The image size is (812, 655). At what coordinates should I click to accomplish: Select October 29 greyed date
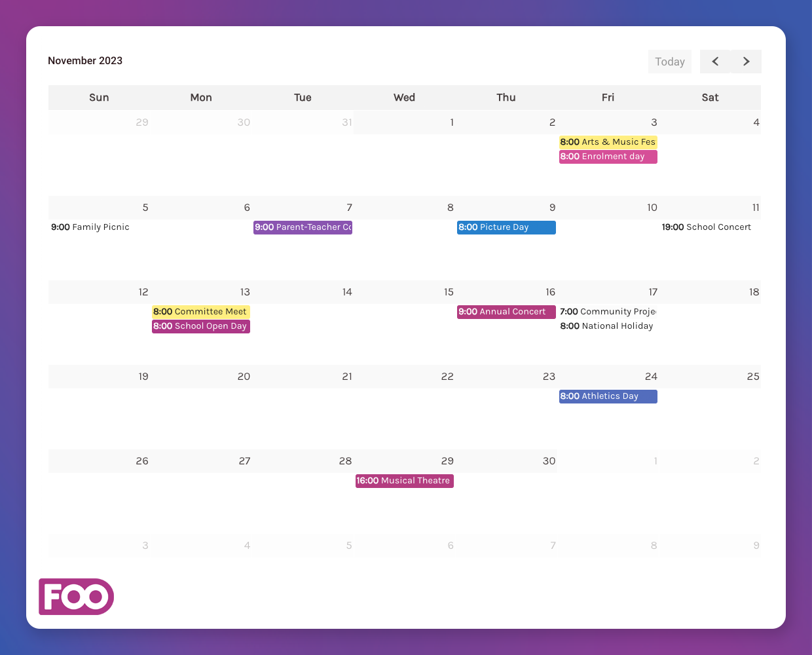[142, 122]
